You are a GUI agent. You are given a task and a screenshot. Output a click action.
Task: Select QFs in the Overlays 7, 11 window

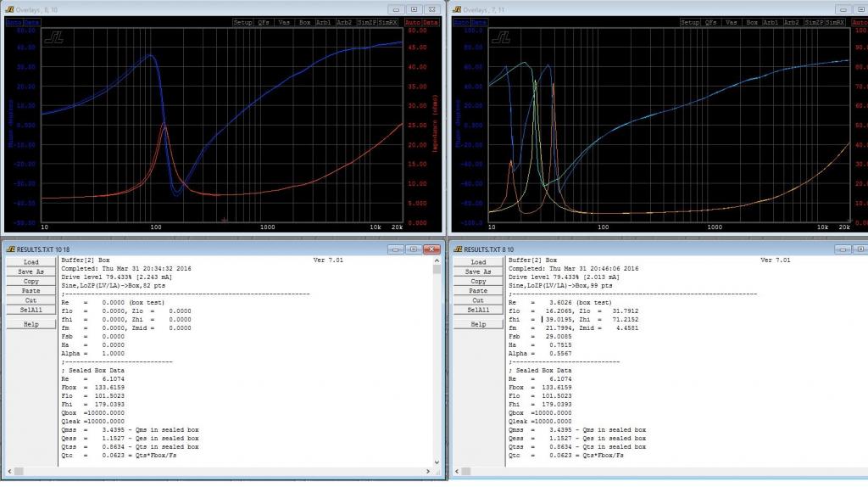pyautogui.click(x=711, y=22)
